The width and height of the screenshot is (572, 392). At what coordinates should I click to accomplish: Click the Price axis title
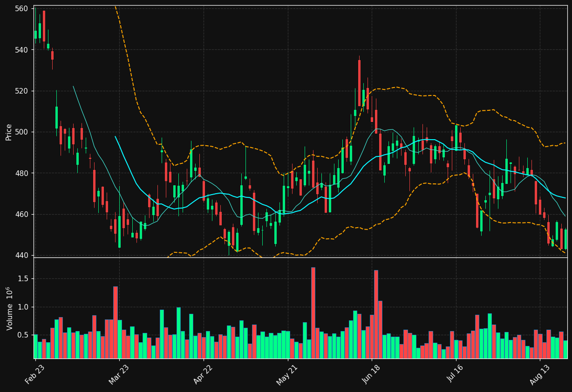point(9,132)
